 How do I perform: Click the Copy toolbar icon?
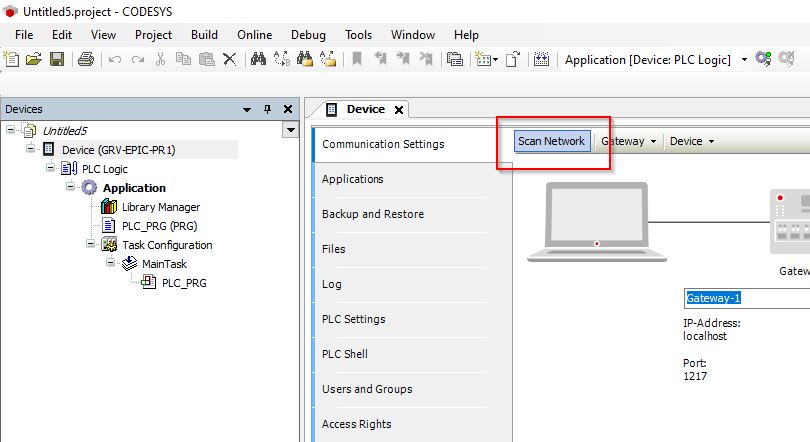(x=183, y=59)
